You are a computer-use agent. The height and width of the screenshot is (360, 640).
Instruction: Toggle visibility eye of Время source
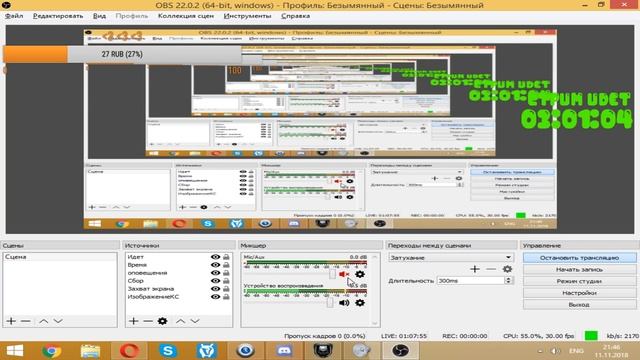point(215,265)
